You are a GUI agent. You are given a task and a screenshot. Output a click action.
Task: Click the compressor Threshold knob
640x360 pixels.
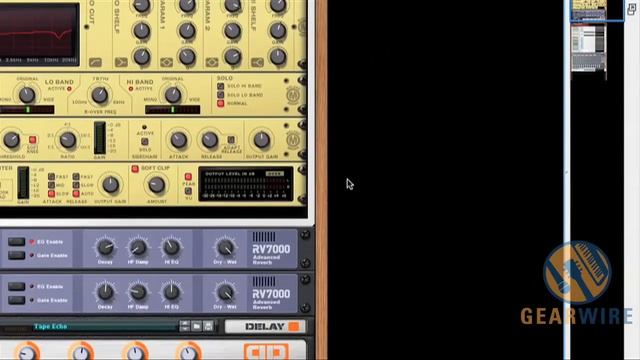(11, 140)
